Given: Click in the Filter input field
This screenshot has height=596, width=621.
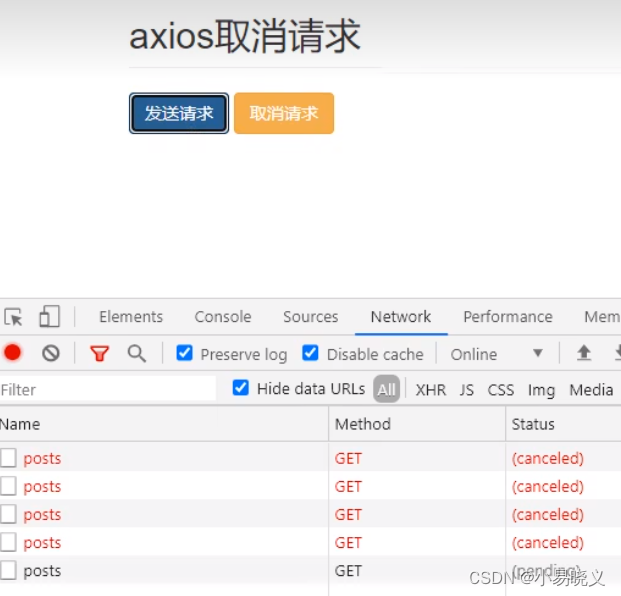Looking at the screenshot, I should [108, 389].
